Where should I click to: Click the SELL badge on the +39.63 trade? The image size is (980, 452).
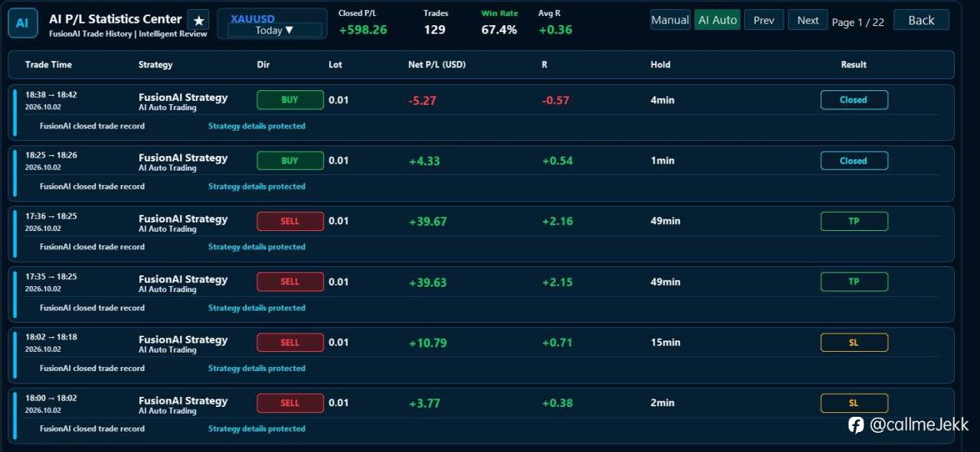coord(290,281)
